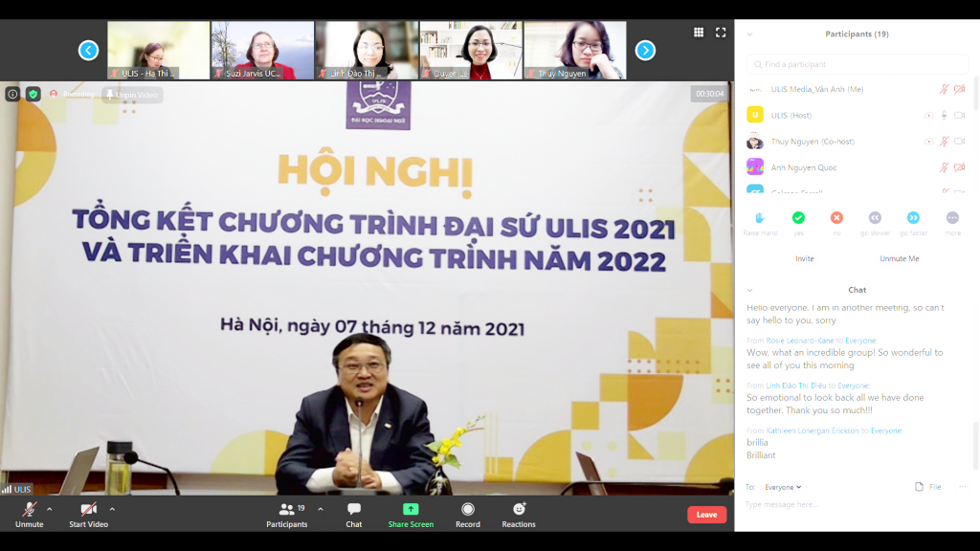Screen dimensions: 980x551
Task: Click the camera icon for ULIS (Host)
Action: click(959, 116)
